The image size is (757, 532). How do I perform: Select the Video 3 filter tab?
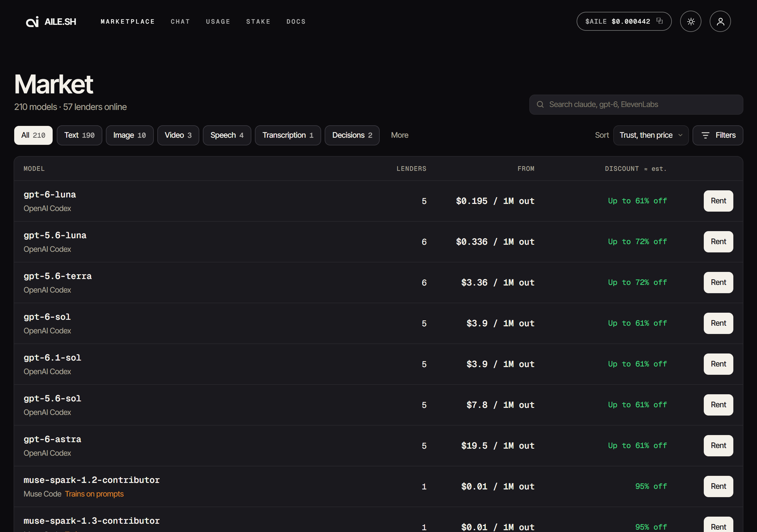tap(178, 135)
